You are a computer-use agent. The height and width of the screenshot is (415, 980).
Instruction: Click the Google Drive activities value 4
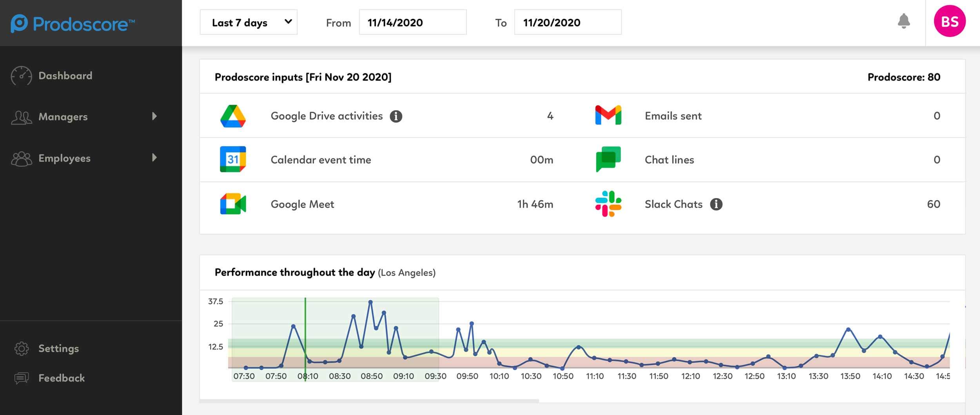(x=550, y=116)
